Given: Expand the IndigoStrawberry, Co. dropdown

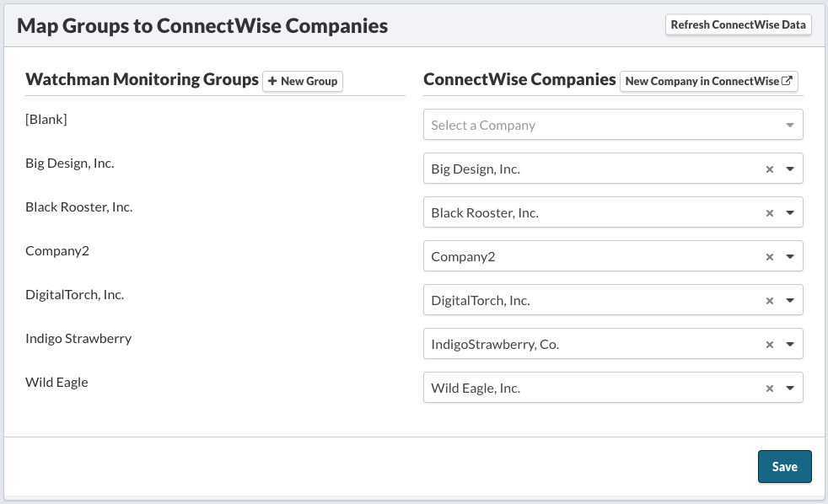Looking at the screenshot, I should tap(791, 344).
